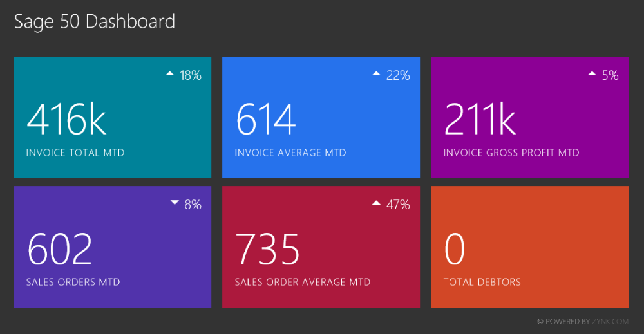Click the up arrow beside 18%
The width and height of the screenshot is (644, 334).
coord(170,73)
